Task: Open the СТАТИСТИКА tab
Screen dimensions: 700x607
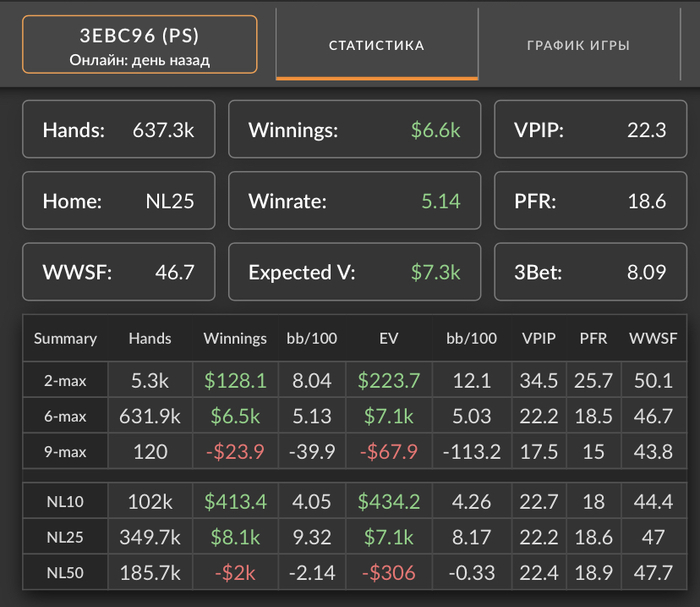Action: pos(377,45)
